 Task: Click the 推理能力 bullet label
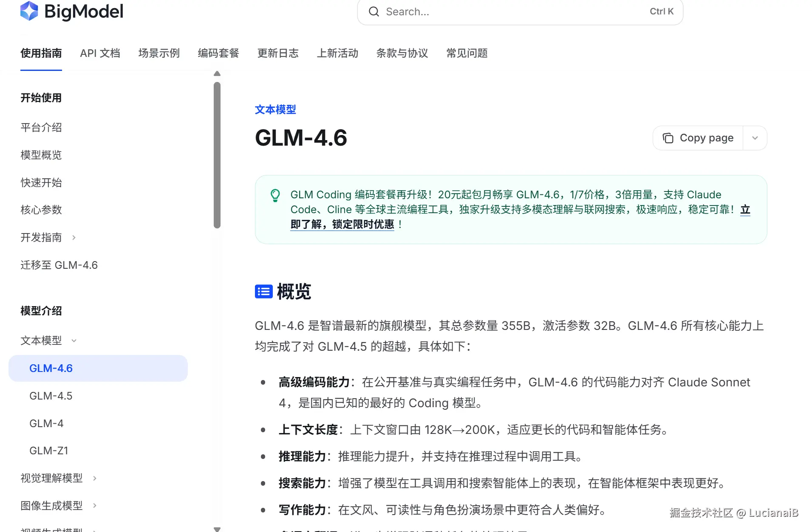[x=302, y=456]
